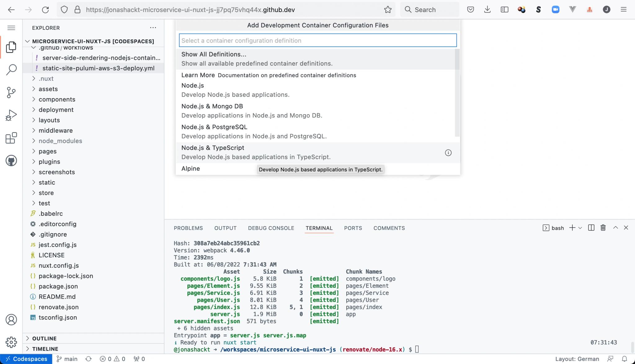
Task: Expand the Outline section
Action: coord(45,338)
